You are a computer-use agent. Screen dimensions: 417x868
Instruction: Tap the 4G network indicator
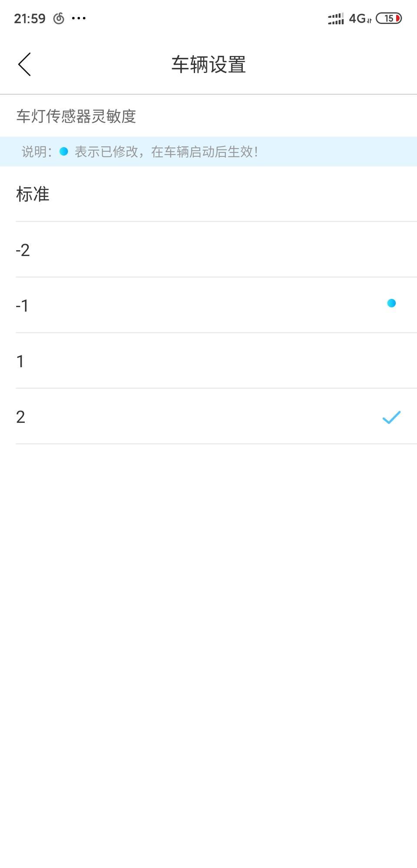(x=360, y=18)
